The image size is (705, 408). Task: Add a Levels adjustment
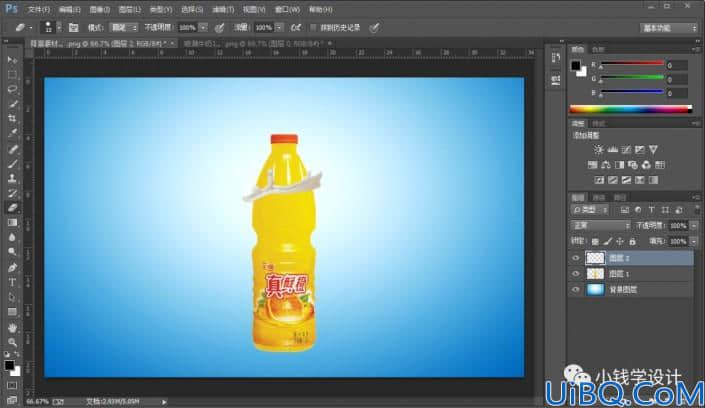pyautogui.click(x=612, y=149)
